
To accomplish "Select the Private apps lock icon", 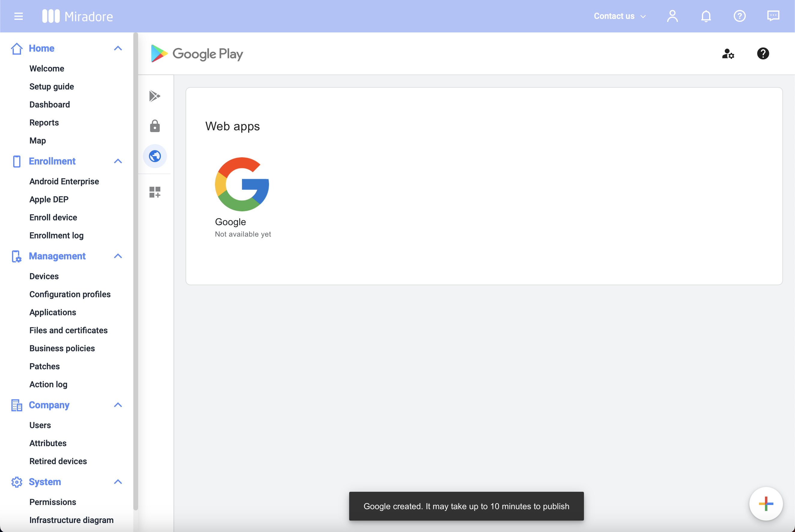I will tap(155, 126).
